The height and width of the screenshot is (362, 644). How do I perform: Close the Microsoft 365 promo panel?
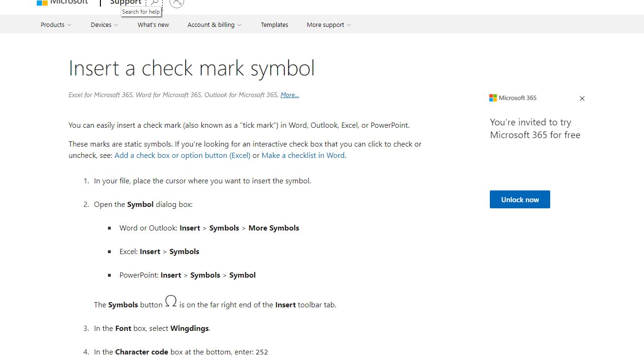pos(582,99)
